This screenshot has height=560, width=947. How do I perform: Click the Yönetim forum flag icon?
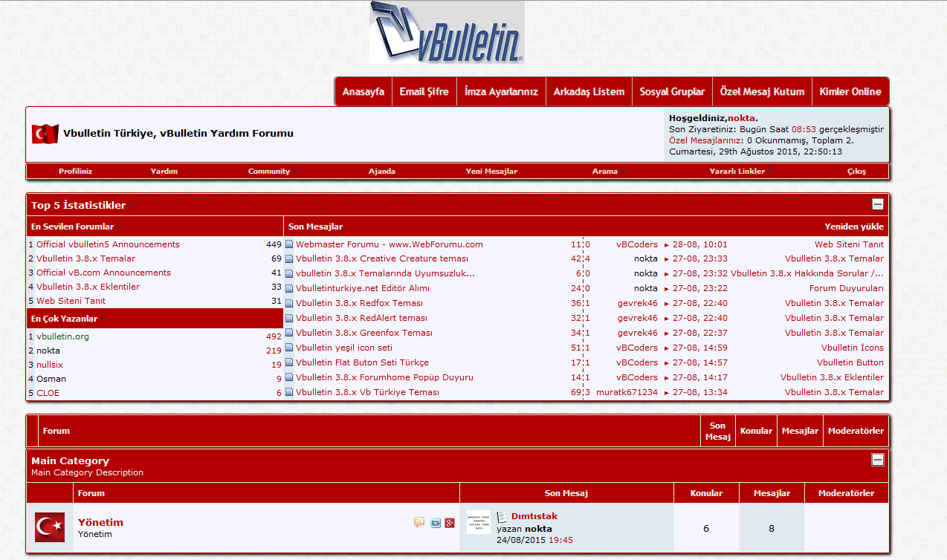coord(50,527)
